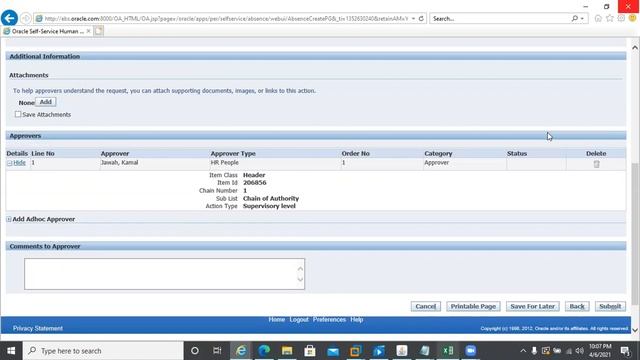The image size is (640, 360).
Task: Open a new browser tab
Action: click(x=99, y=31)
